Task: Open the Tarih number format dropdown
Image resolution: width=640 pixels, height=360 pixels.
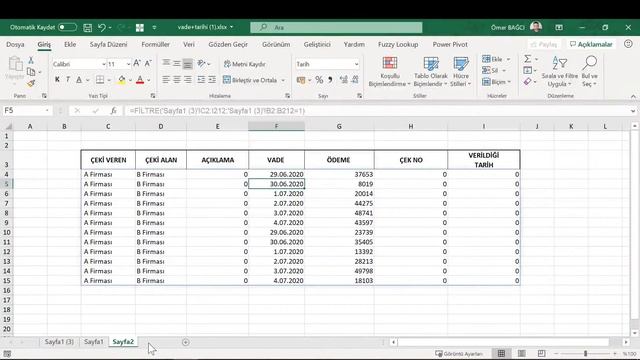Action: click(356, 64)
